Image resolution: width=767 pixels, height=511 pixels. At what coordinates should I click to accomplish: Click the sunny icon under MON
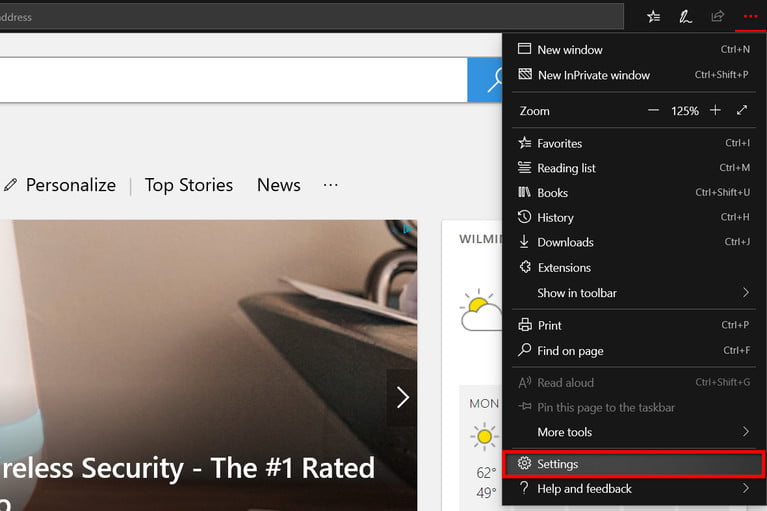click(484, 436)
